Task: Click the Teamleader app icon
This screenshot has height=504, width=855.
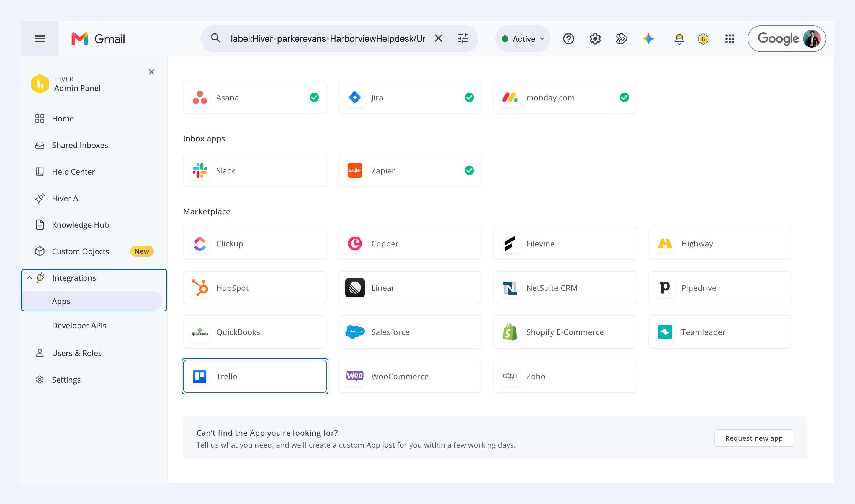Action: coord(665,332)
